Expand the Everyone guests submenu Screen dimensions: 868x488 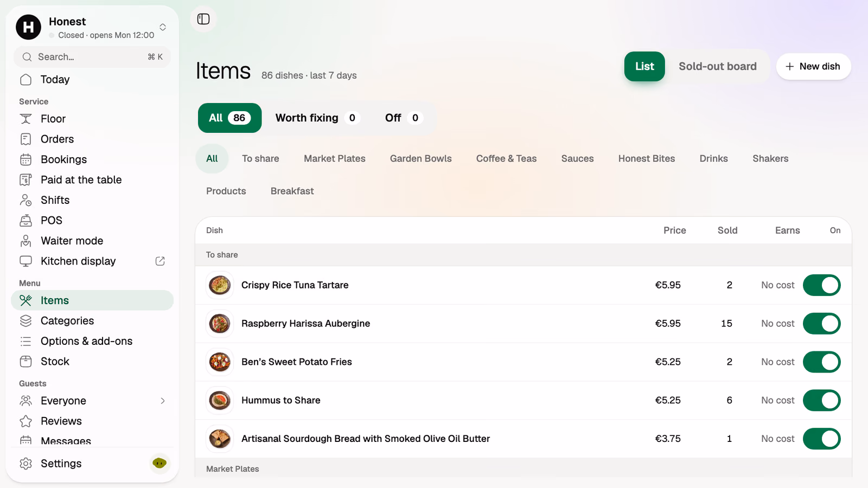tap(163, 401)
